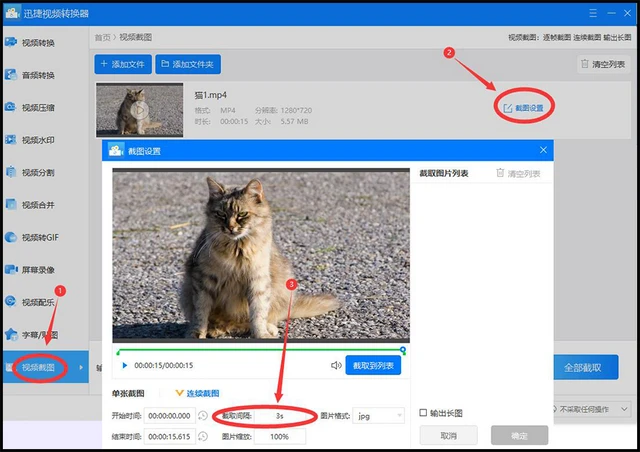Open the 图片格式 jpg dropdown
This screenshot has height=452, width=640.
pyautogui.click(x=378, y=416)
